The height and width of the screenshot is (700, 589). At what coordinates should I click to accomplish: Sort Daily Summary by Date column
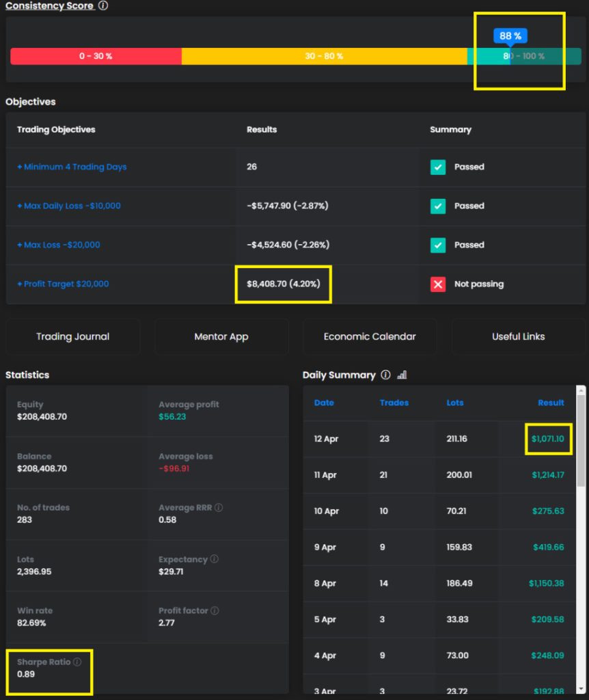click(324, 403)
